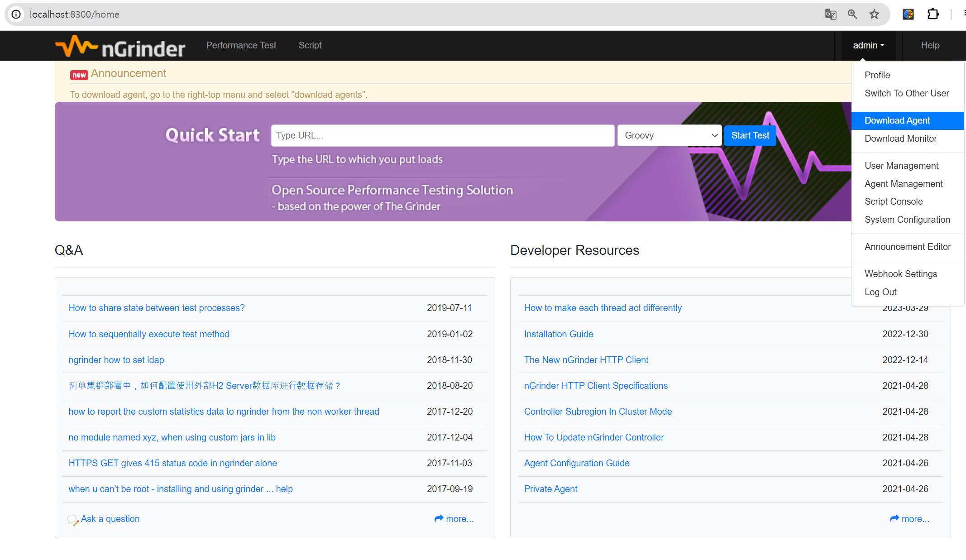The image size is (966, 560).
Task: Click the 2022-12-30 date cell
Action: point(905,334)
